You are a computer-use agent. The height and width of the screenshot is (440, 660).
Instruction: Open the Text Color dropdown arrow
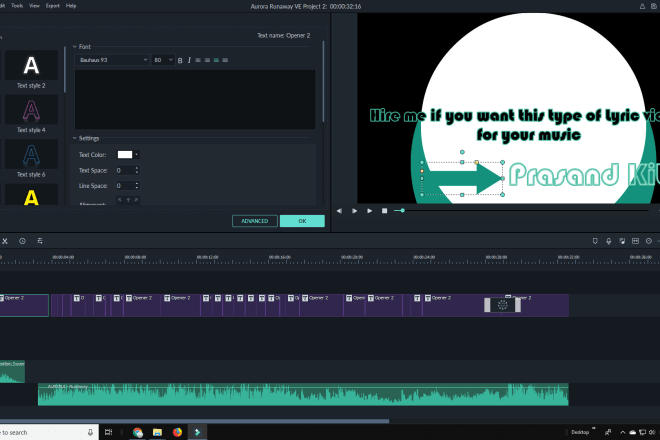click(136, 155)
